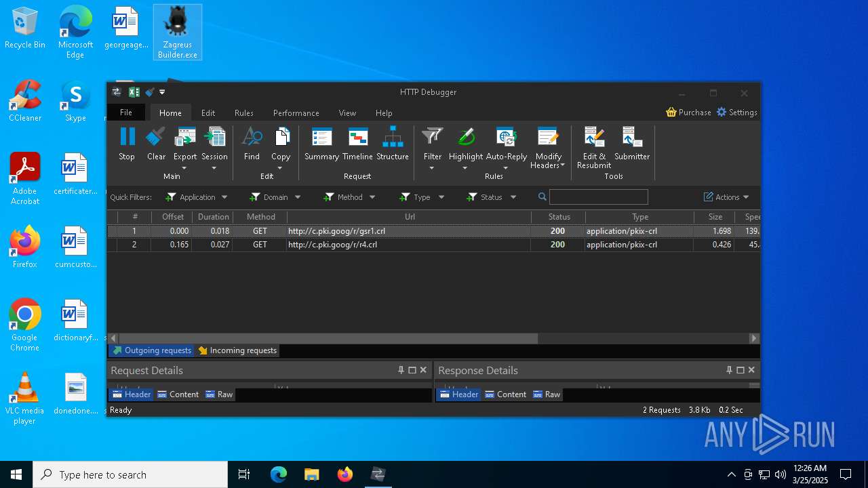Open Request Details Raw tab
This screenshot has height=488, width=868.
[219, 394]
